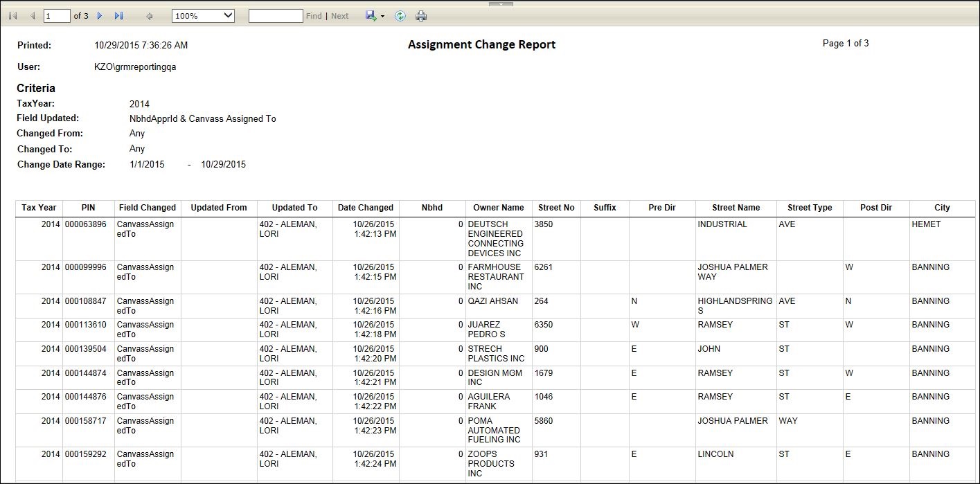The image size is (980, 484).
Task: Click the back to parent report arrow
Action: [150, 16]
